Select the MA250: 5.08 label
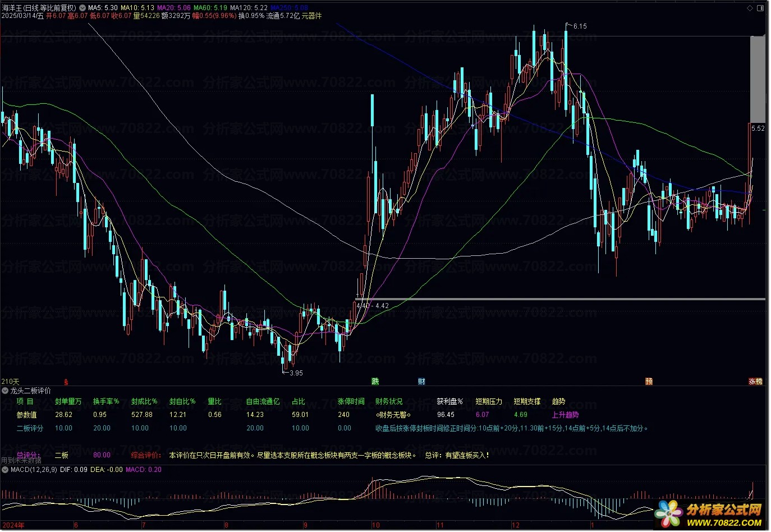 tap(289, 8)
